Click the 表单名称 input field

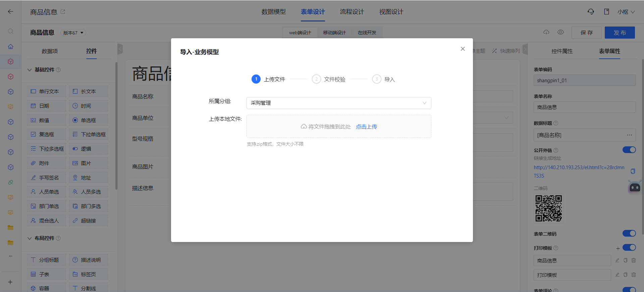(x=585, y=107)
